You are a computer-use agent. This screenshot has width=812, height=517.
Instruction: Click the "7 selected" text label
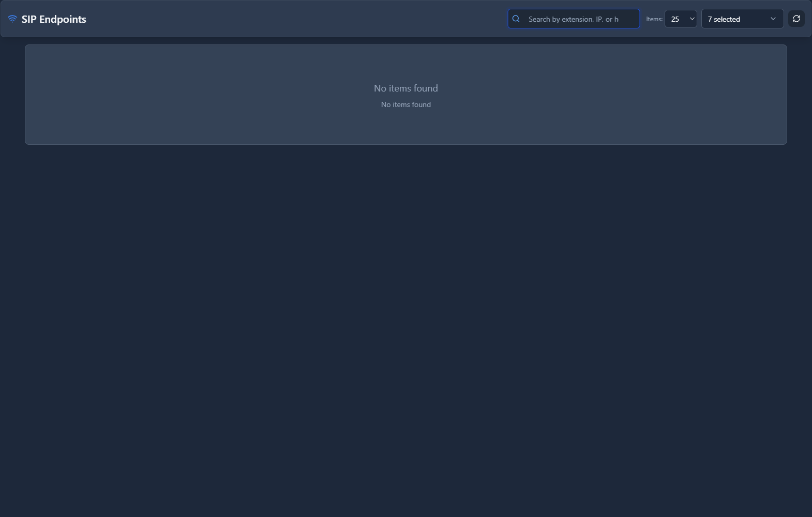[724, 19]
